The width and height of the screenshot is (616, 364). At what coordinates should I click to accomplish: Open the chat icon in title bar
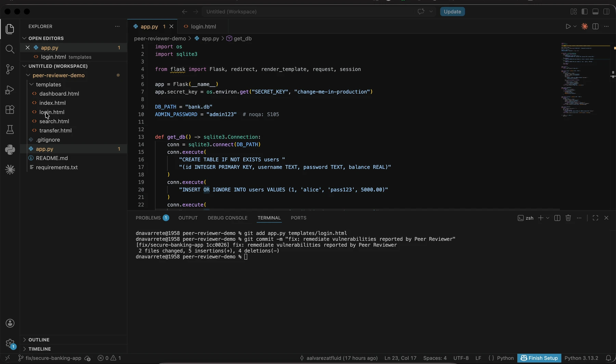coord(421,12)
